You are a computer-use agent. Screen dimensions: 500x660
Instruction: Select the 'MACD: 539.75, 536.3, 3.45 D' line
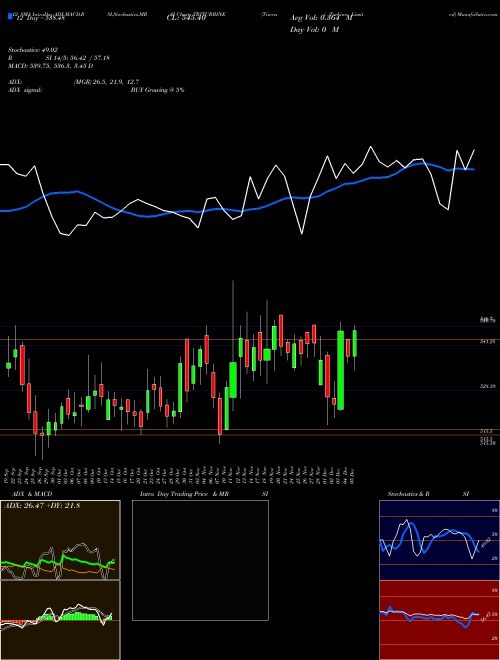click(51, 66)
